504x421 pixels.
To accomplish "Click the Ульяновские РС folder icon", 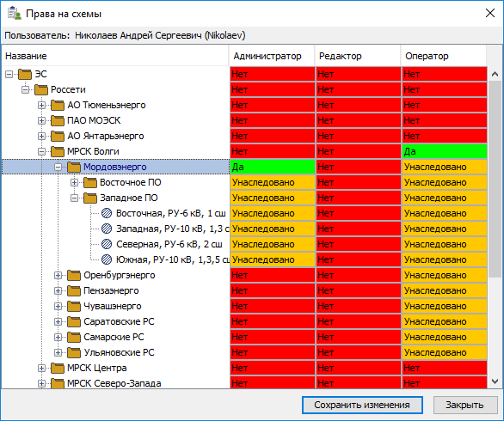I will (74, 352).
